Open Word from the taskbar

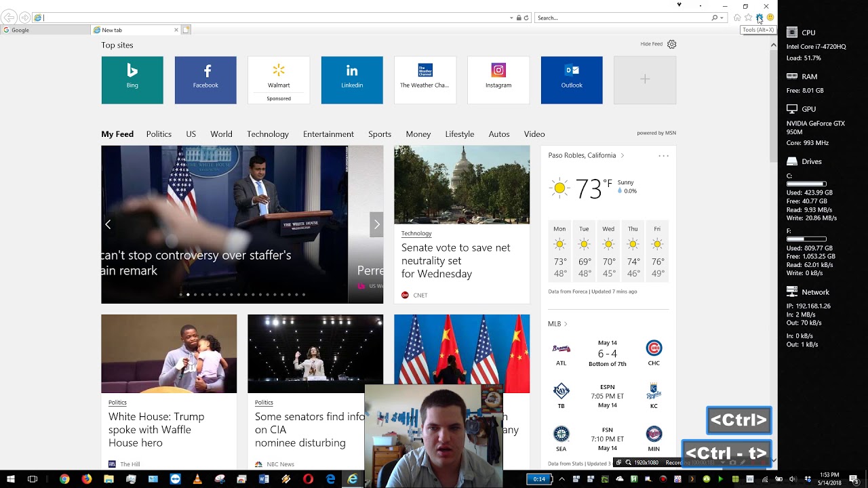pos(264,479)
